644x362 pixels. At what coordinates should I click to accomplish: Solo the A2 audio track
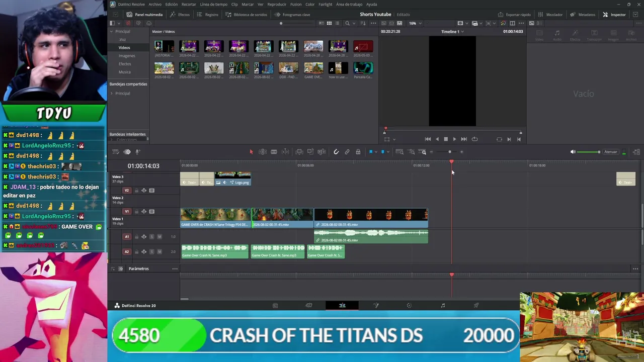tap(152, 252)
